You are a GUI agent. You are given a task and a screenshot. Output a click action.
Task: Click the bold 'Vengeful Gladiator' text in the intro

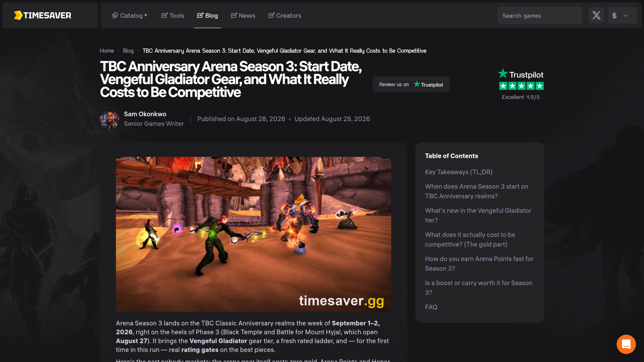(x=218, y=341)
